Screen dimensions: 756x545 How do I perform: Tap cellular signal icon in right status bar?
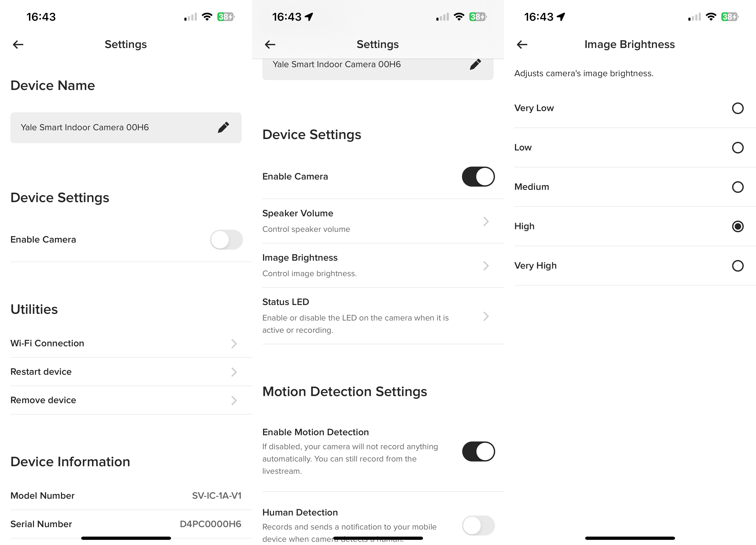coord(695,17)
